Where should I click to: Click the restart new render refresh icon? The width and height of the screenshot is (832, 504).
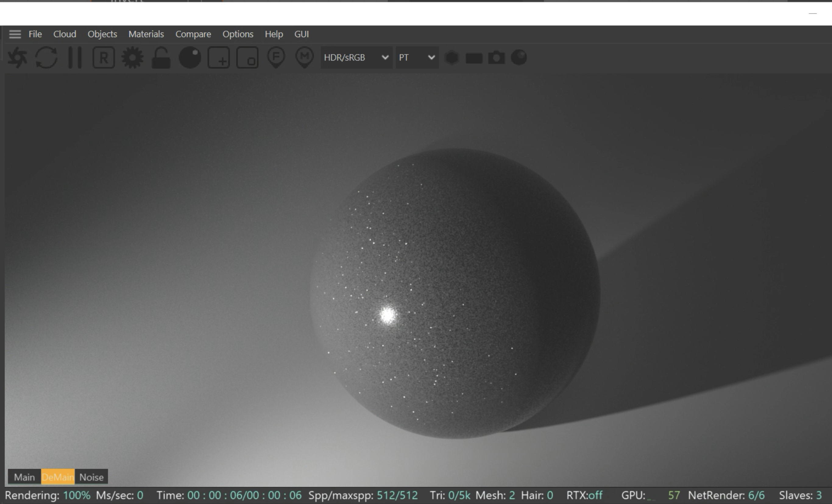pyautogui.click(x=46, y=58)
